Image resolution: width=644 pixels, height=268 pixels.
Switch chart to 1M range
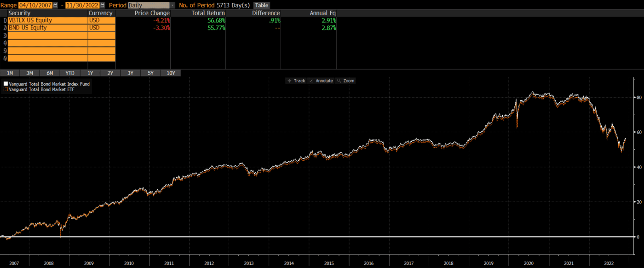click(x=10, y=73)
